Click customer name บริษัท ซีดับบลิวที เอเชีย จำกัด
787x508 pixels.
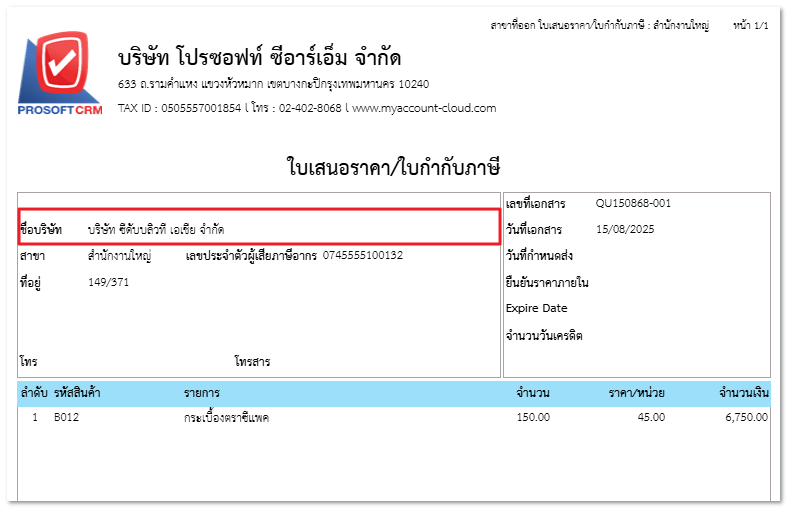[155, 229]
